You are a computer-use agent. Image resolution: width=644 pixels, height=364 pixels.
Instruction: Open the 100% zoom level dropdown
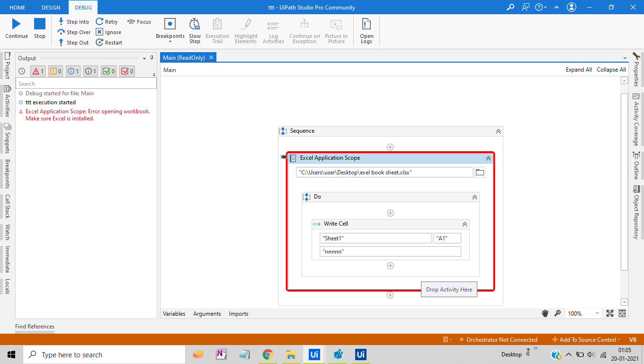click(x=583, y=313)
